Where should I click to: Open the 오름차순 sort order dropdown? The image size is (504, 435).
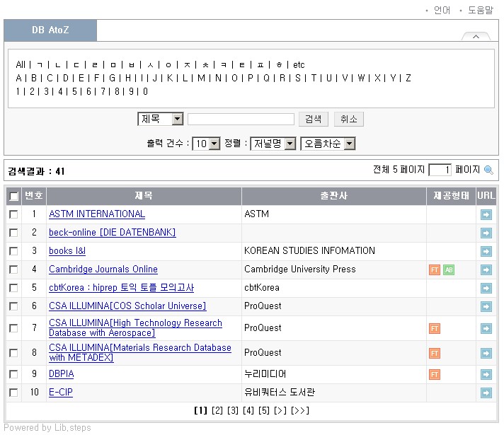tap(348, 144)
